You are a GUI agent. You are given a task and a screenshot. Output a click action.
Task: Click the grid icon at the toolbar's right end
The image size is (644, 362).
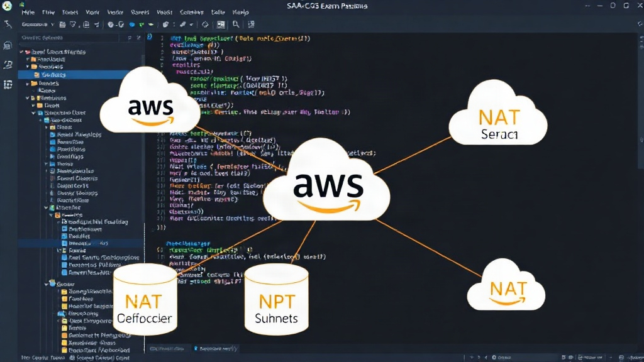[x=251, y=25]
